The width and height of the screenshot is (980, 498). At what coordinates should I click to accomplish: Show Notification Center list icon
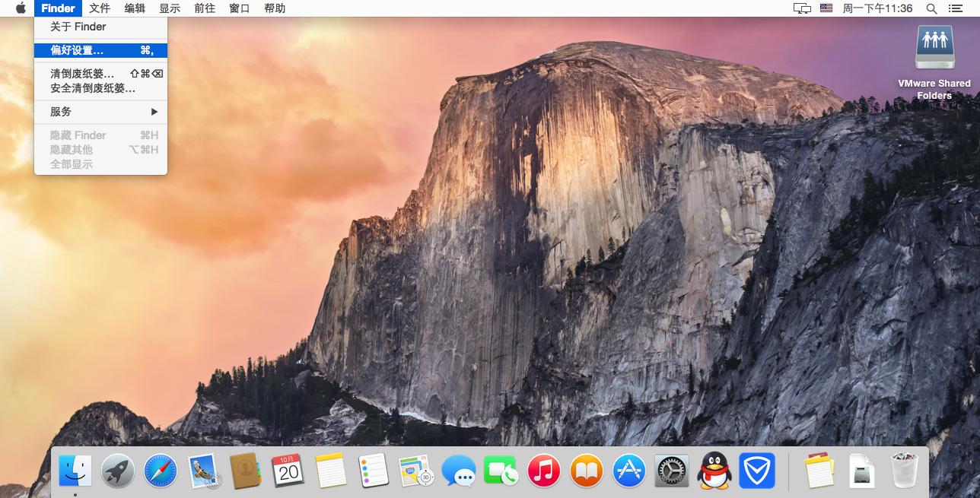coord(956,8)
